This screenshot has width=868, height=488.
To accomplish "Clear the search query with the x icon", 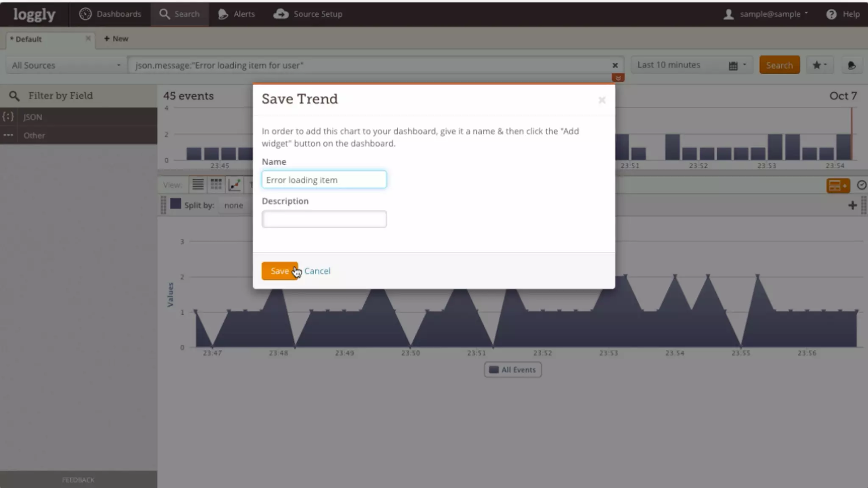I will (615, 65).
